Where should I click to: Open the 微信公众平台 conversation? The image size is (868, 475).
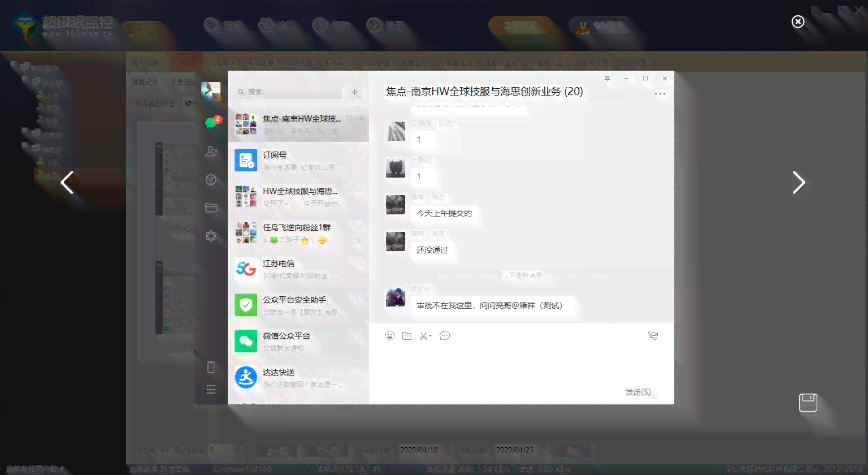(x=298, y=341)
